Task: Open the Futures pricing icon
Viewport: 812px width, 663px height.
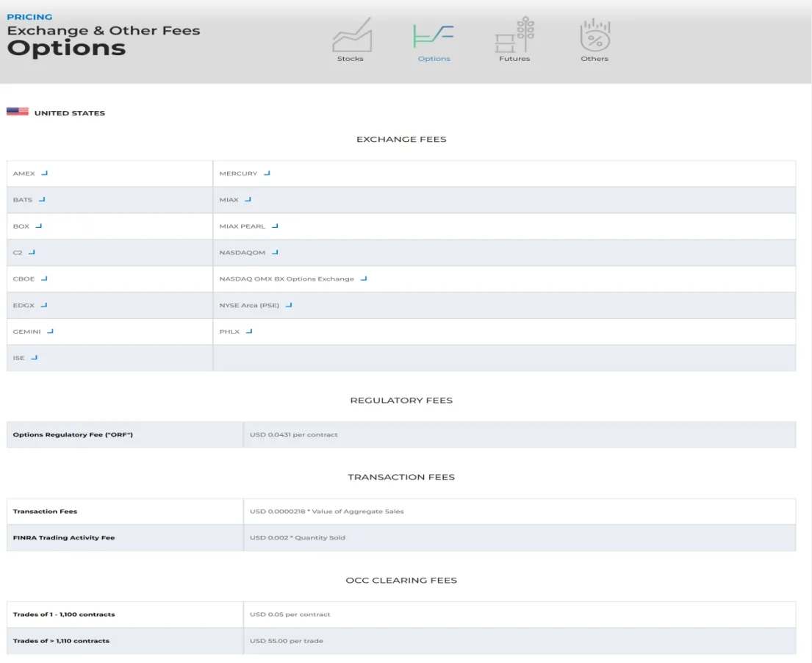Action: click(514, 35)
